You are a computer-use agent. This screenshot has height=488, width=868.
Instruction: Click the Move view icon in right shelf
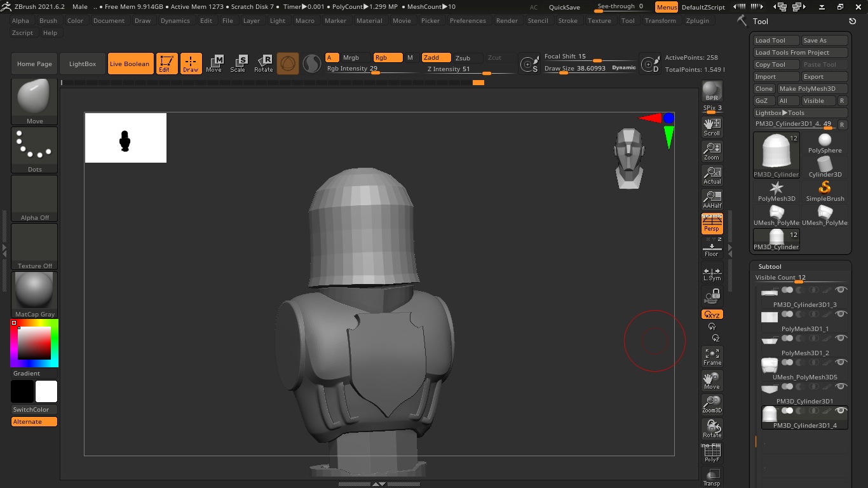[712, 381]
